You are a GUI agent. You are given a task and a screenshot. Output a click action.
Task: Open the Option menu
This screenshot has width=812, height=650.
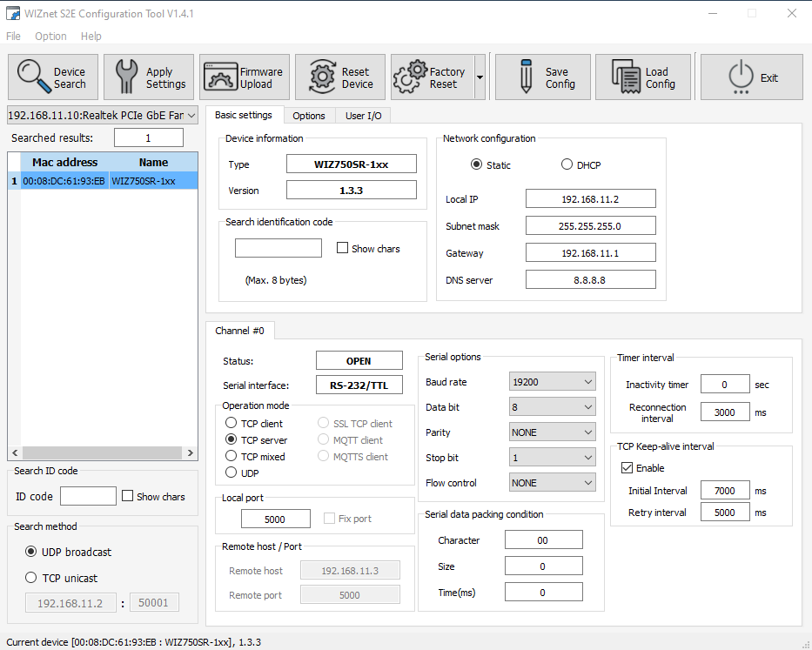[x=50, y=37]
